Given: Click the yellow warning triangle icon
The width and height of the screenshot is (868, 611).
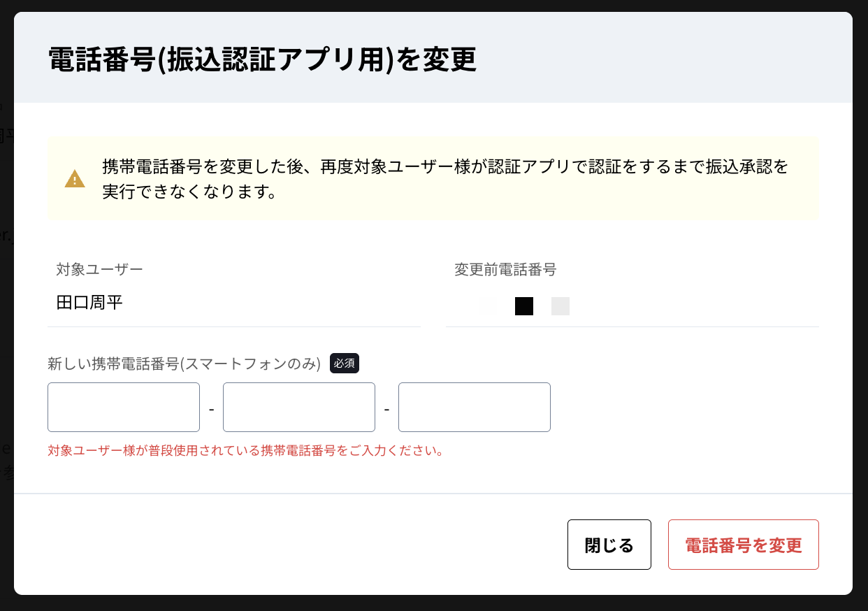Looking at the screenshot, I should click(75, 179).
